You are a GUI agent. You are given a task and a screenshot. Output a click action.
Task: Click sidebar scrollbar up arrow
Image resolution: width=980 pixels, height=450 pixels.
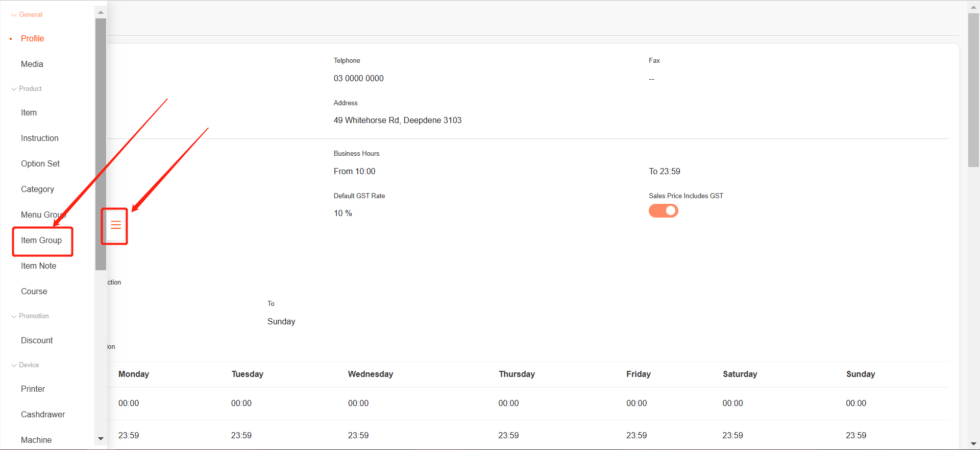coord(101,12)
